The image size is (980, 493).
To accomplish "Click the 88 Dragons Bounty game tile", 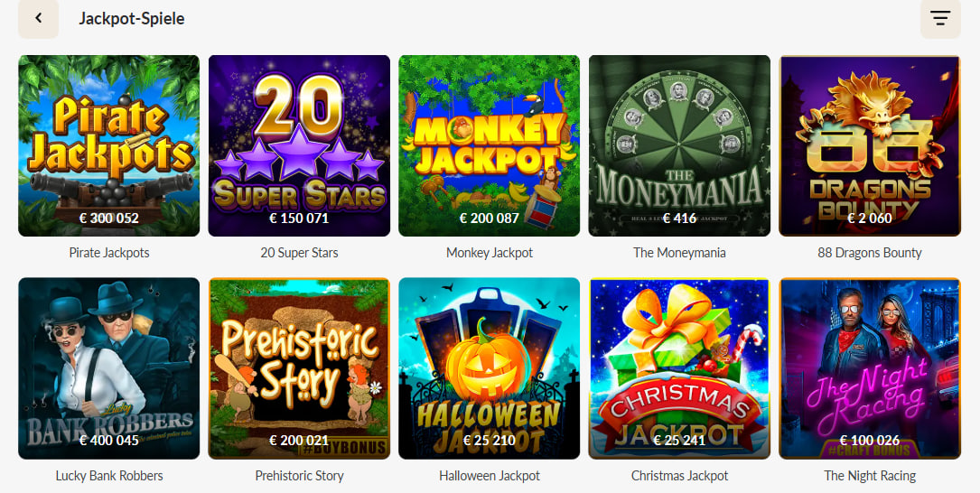I will [869, 145].
